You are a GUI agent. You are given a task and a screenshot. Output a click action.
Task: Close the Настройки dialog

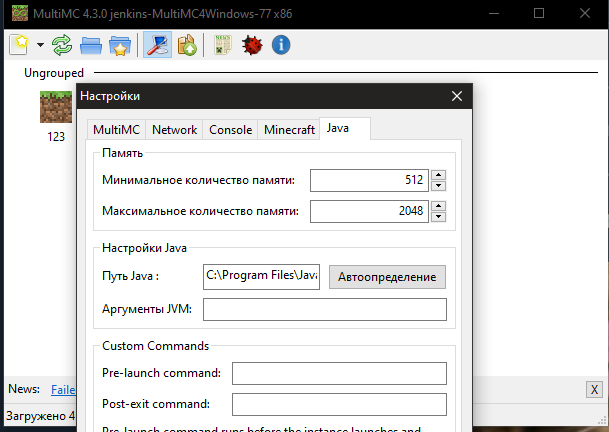457,96
